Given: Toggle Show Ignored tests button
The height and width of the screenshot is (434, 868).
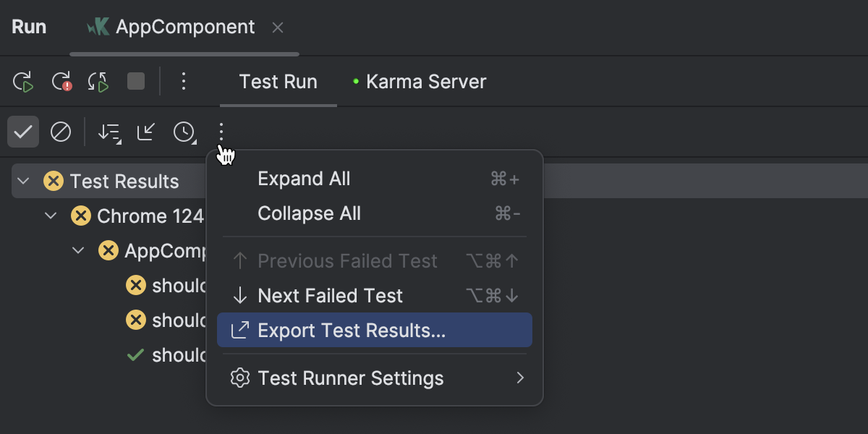Looking at the screenshot, I should point(61,132).
